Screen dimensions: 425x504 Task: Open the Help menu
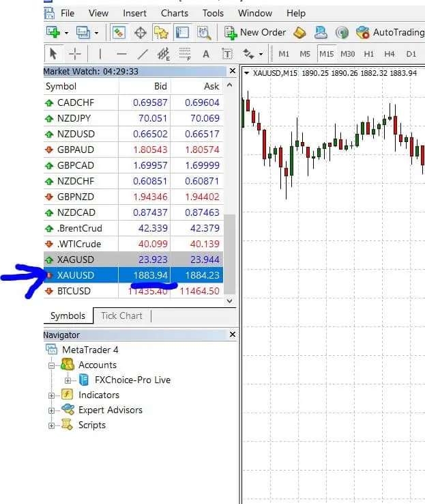[x=296, y=13]
